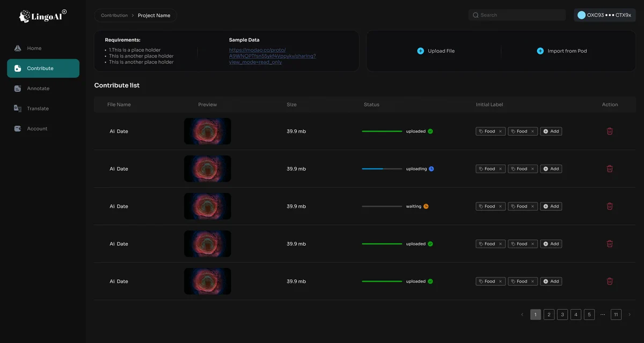Go to page 4
The height and width of the screenshot is (343, 644).
[576, 315]
